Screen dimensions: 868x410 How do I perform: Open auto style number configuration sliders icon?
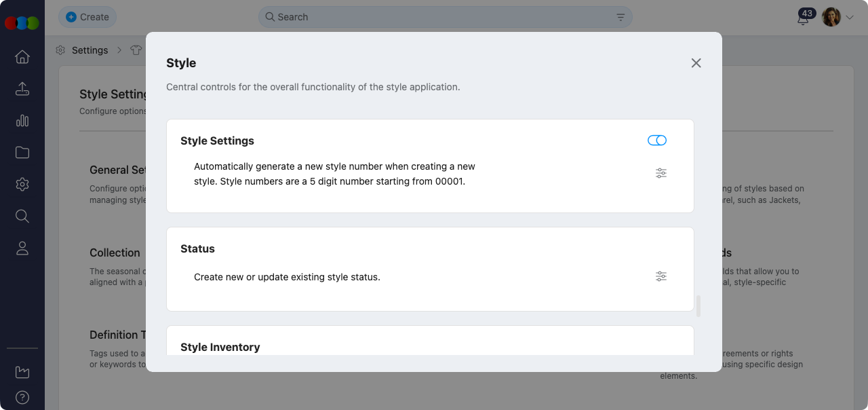(x=661, y=173)
